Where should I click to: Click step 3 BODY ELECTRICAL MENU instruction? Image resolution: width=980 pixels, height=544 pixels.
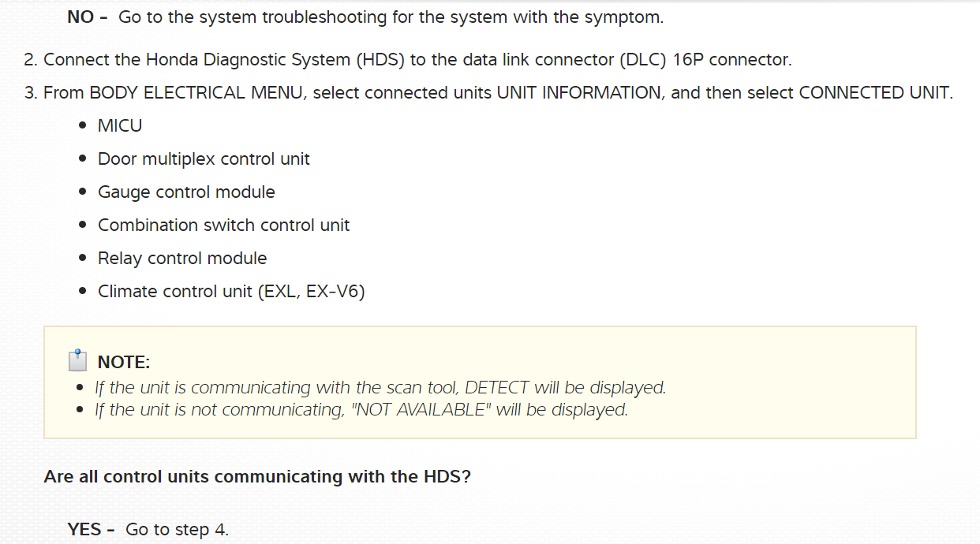tap(497, 92)
